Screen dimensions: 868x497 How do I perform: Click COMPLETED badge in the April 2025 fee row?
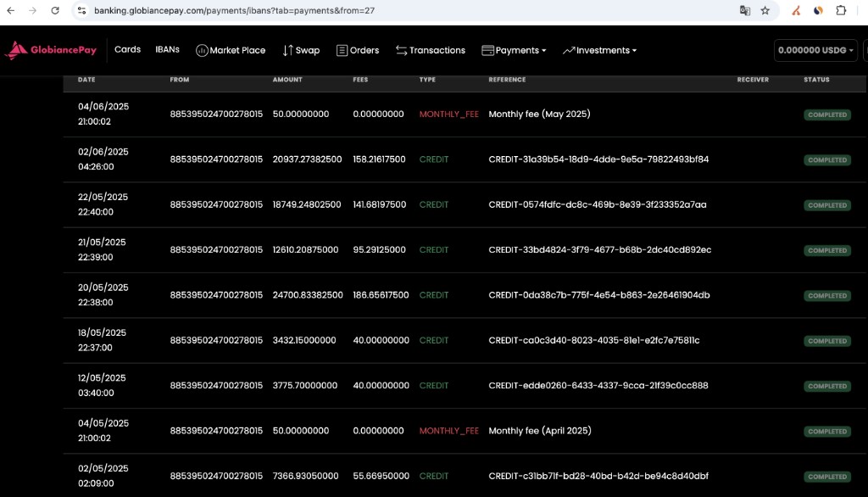pos(827,431)
